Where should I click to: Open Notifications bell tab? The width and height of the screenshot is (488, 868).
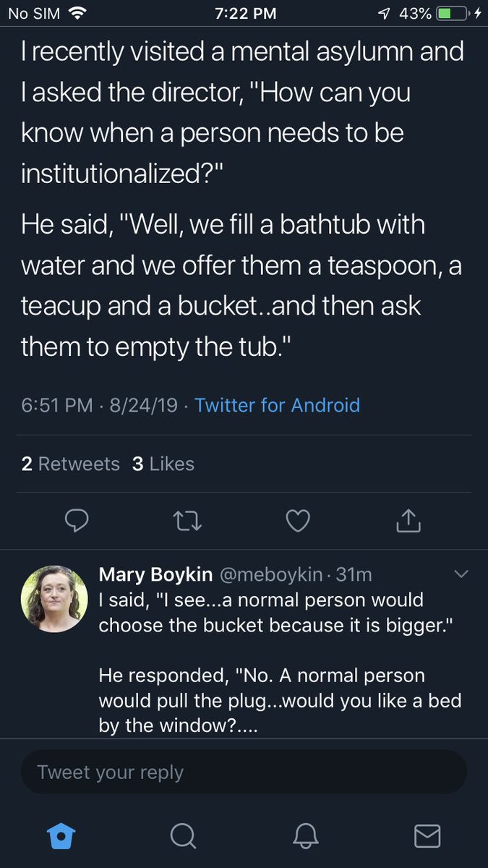(305, 836)
